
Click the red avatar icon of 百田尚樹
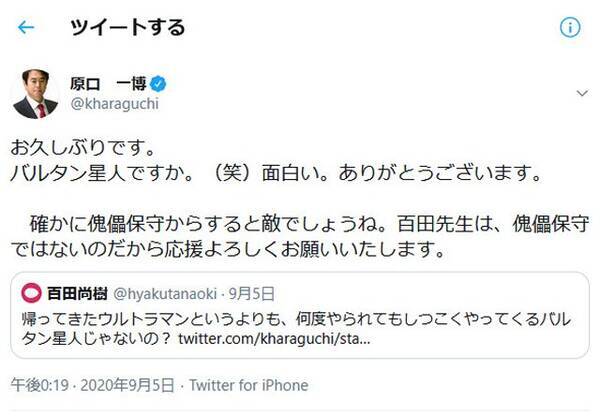tap(31, 293)
